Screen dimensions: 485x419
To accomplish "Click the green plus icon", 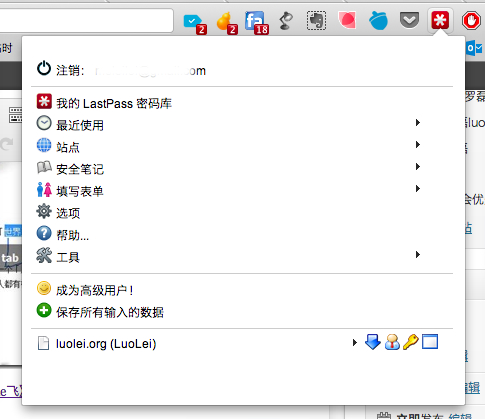I will click(44, 310).
